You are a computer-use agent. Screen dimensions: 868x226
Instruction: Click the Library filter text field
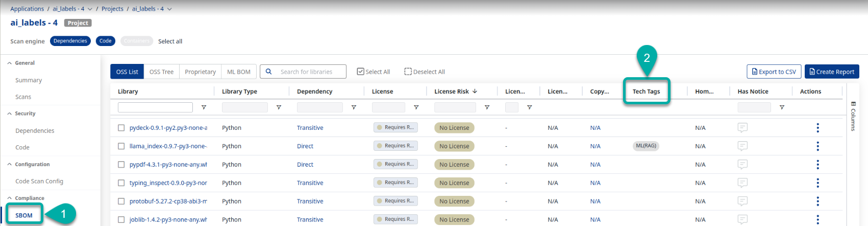click(x=155, y=107)
